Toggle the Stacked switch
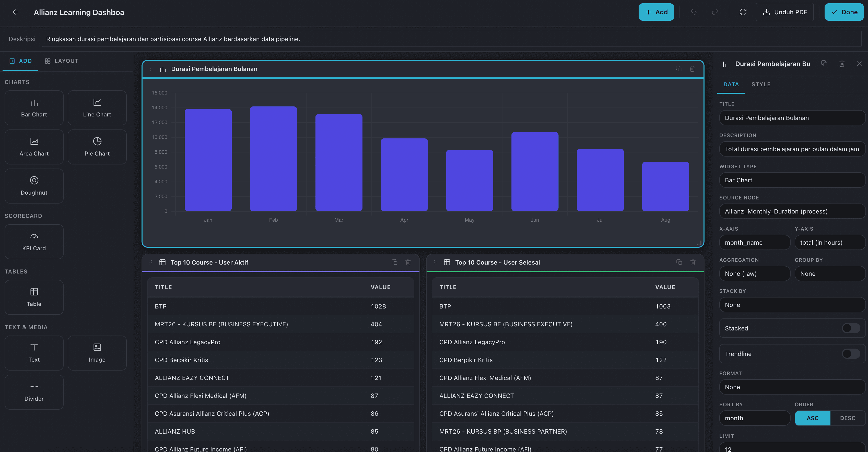 click(x=851, y=328)
